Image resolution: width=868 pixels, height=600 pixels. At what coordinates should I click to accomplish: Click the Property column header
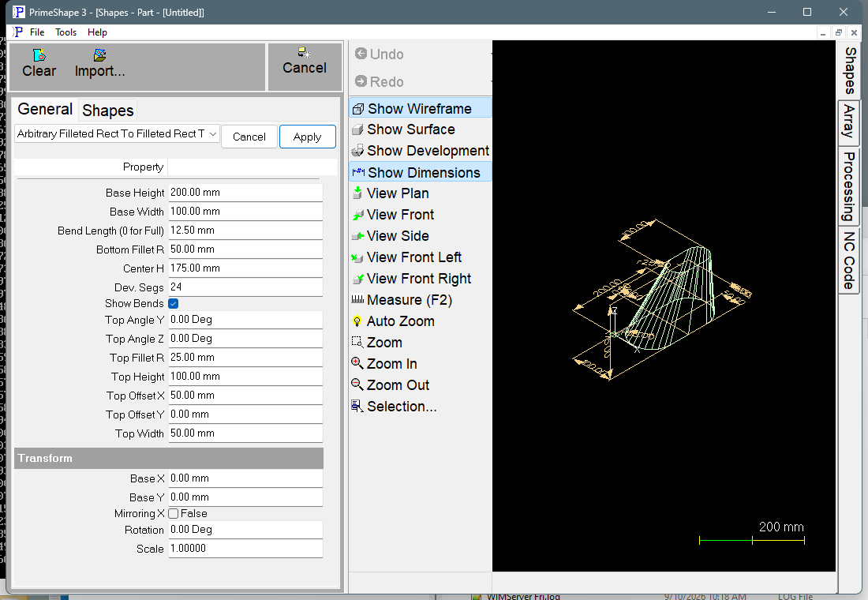click(x=91, y=167)
